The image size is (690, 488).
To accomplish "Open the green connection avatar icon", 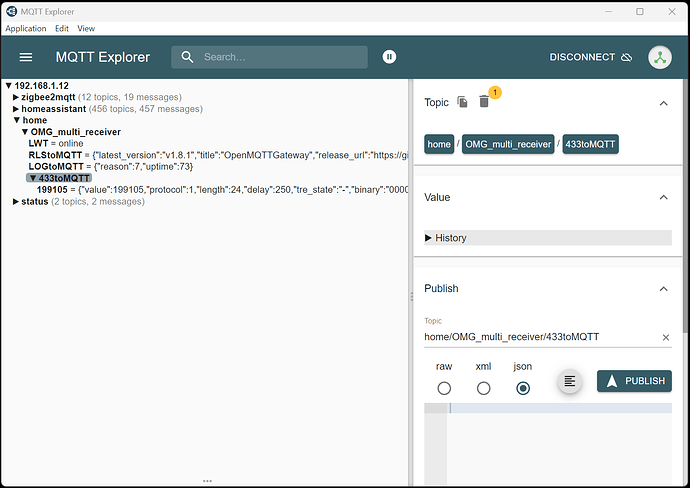I will click(x=660, y=57).
